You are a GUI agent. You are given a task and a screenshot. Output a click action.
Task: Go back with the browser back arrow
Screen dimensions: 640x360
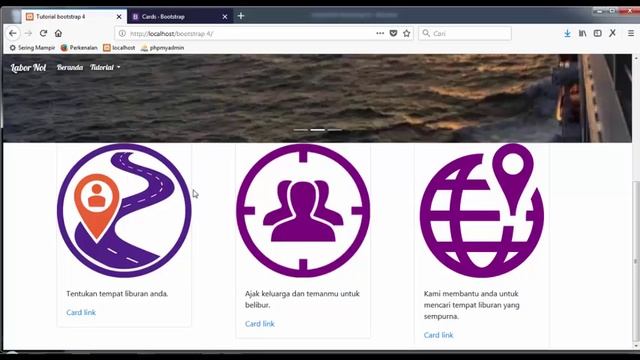[x=13, y=33]
